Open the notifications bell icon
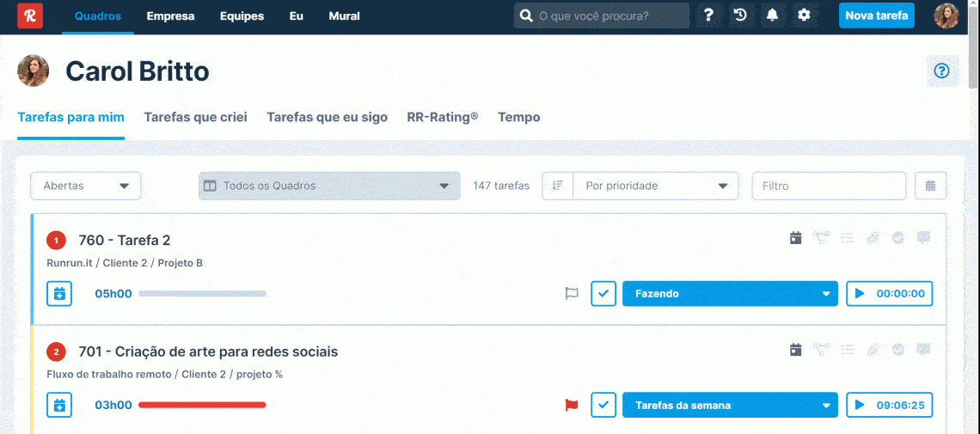This screenshot has width=980, height=434. 771,15
